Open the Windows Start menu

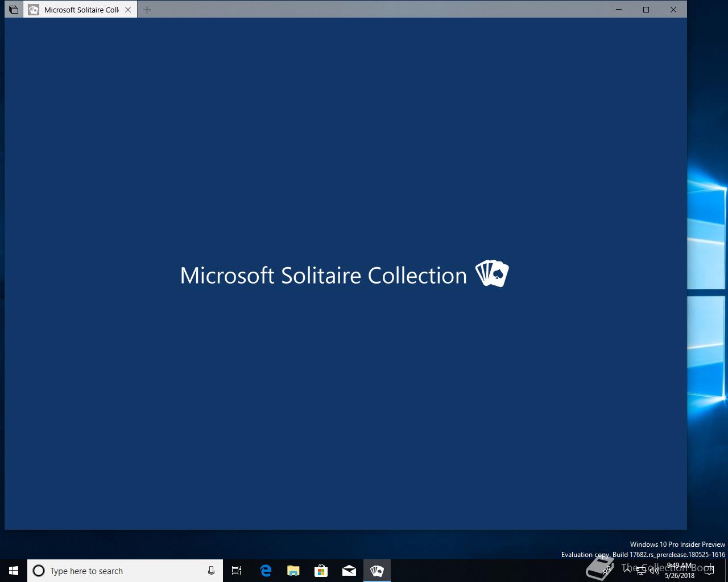tap(14, 571)
